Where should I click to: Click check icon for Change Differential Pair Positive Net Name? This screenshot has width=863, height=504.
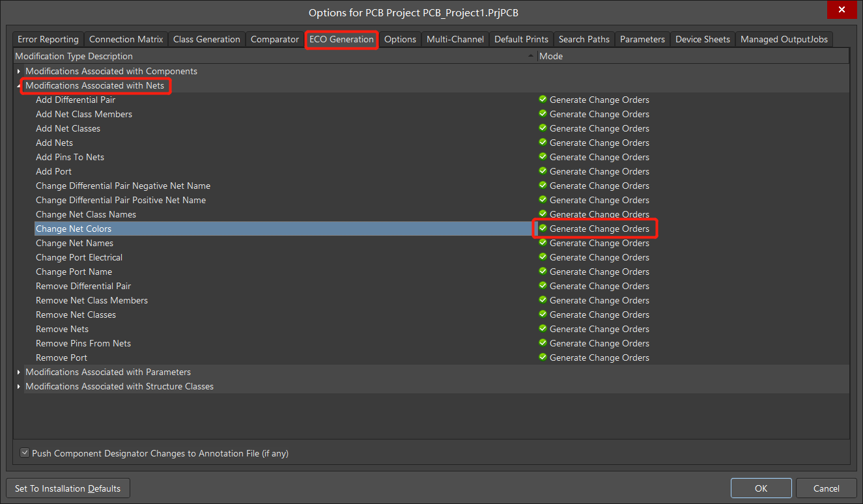(543, 200)
